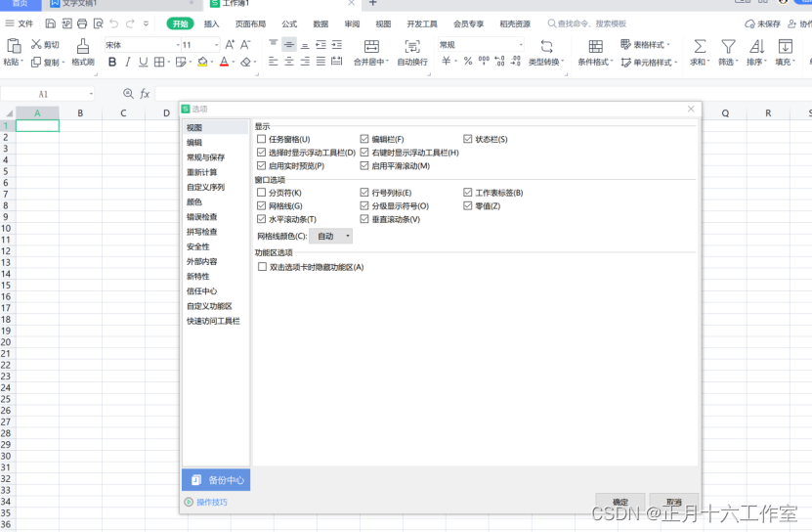This screenshot has width=812, height=532.
Task: Expand the Name Box dropdown for A1
Action: point(91,94)
